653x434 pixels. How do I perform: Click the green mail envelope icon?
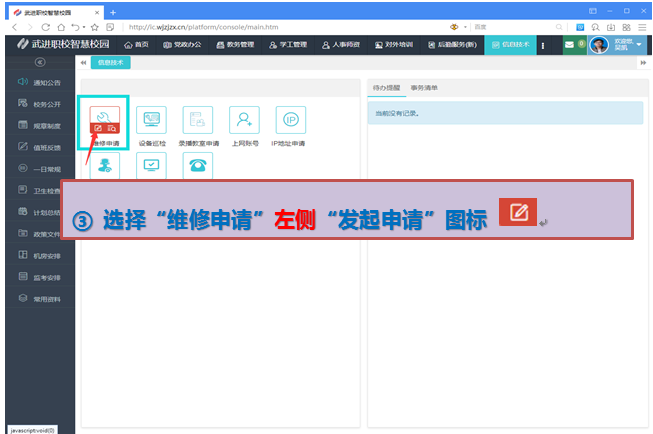click(569, 45)
